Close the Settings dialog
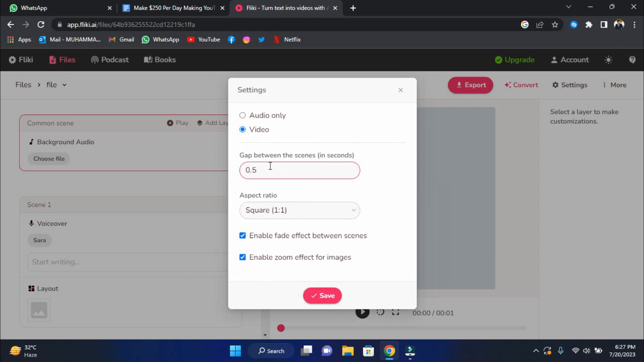This screenshot has height=362, width=644. (x=401, y=90)
